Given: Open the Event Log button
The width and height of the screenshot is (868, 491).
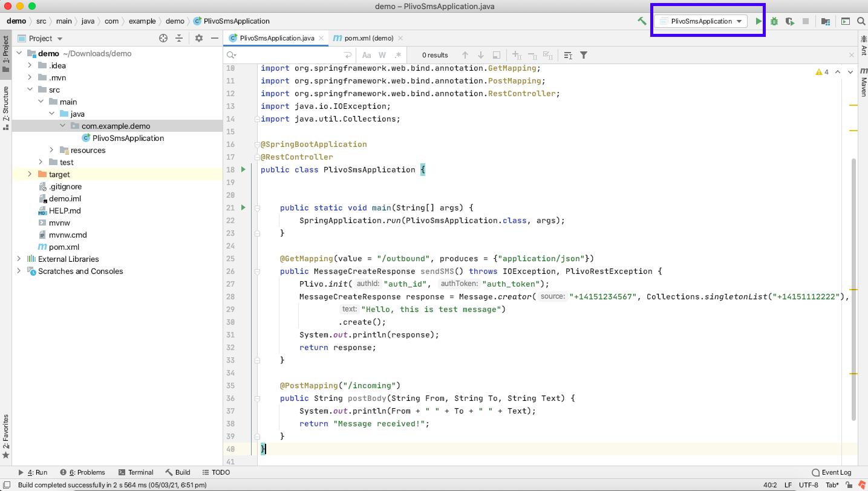Looking at the screenshot, I should [x=831, y=472].
